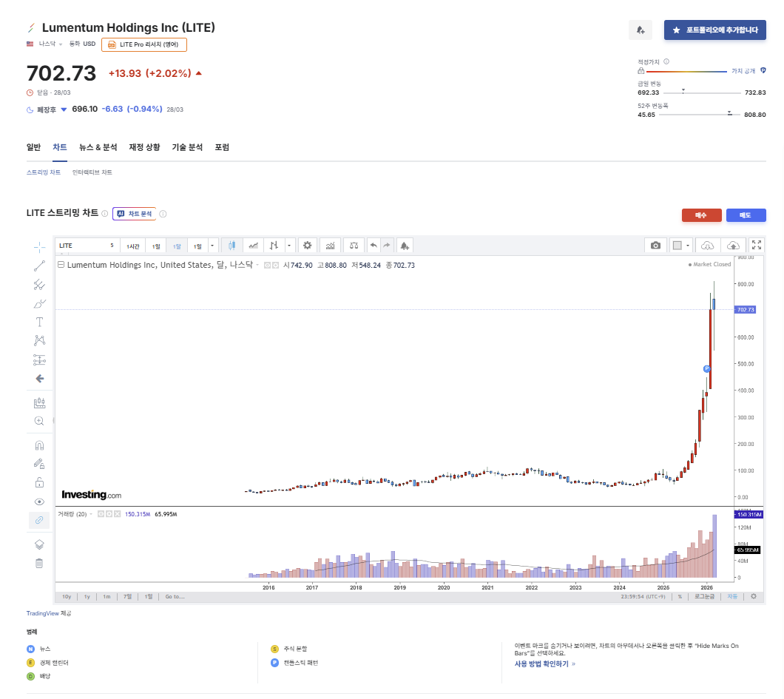Undo the last chart action

[x=373, y=246]
